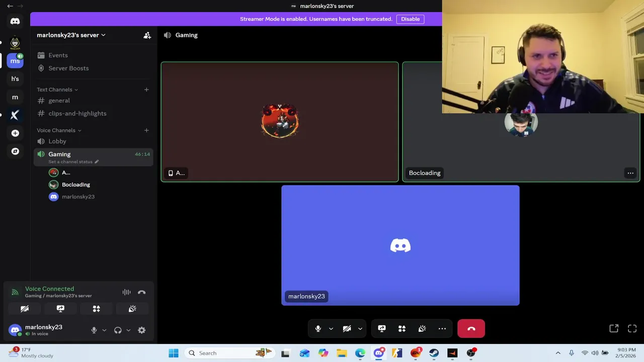644x362 pixels.
Task: Open user settings gear icon
Action: (142, 330)
